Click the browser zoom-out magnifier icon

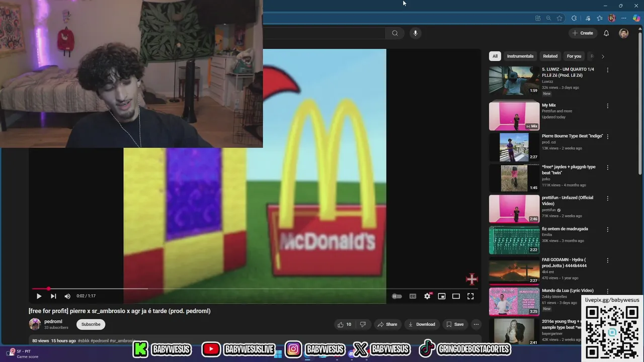(x=549, y=18)
